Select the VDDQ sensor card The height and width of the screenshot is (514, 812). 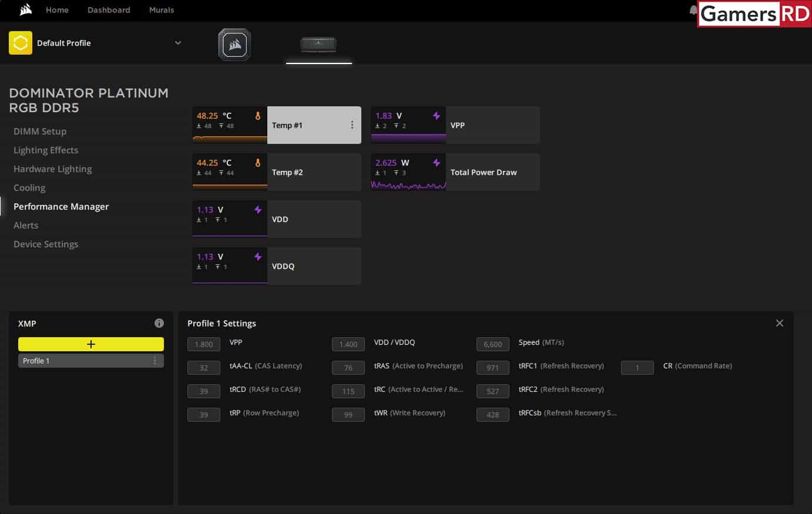point(277,266)
